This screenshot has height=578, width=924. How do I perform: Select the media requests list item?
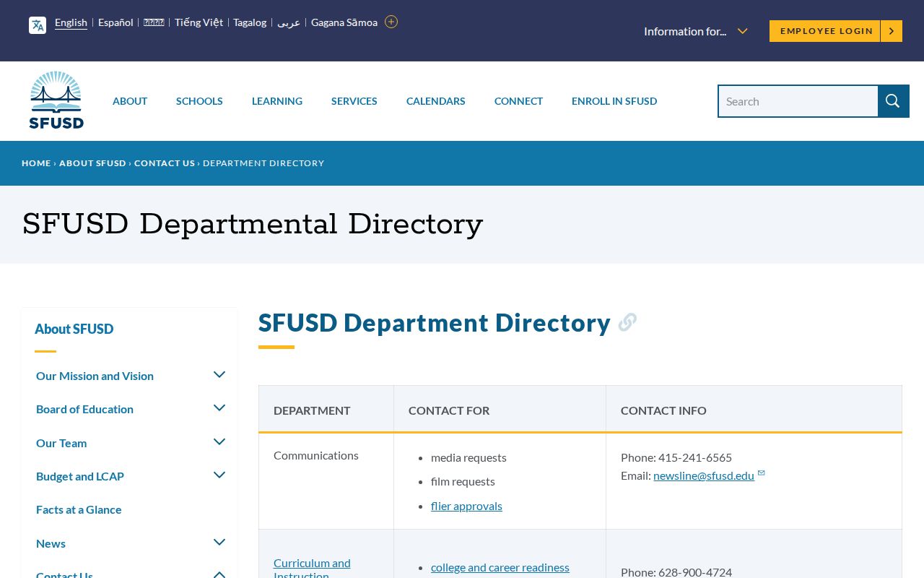[468, 457]
